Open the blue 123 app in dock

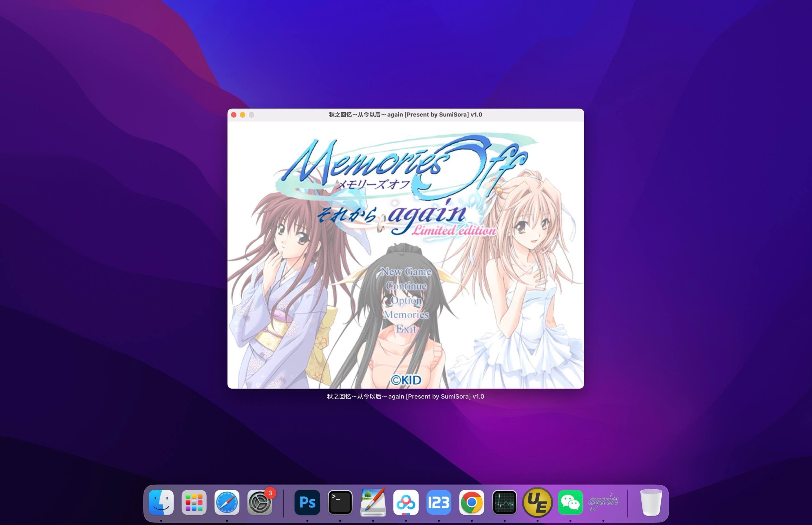click(x=439, y=502)
